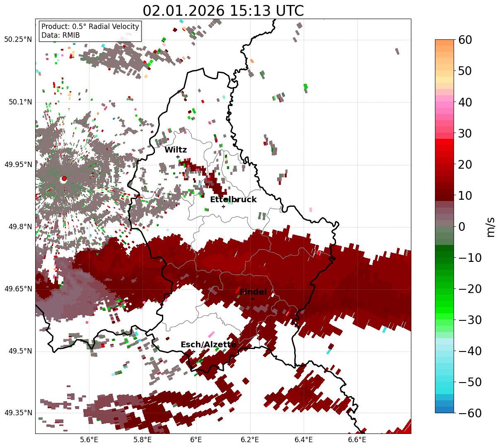
Task: Click the colorbar value 0
Action: 461,227
